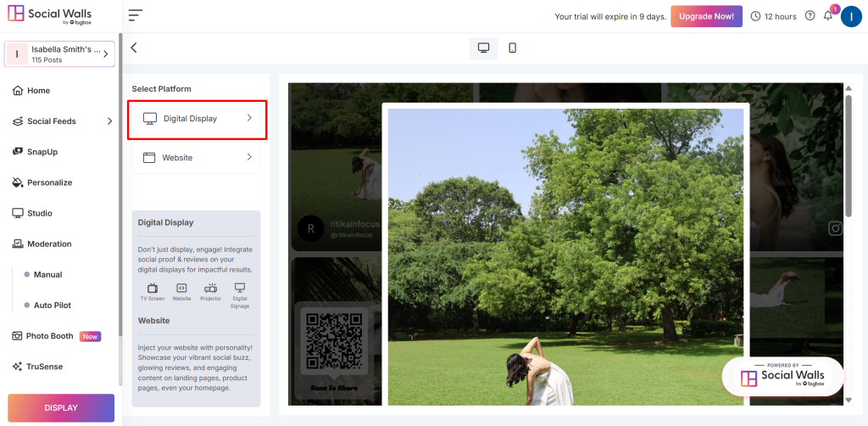Screen dimensions: 868x426
Task: Expand the Social Feeds submenu
Action: coord(109,121)
